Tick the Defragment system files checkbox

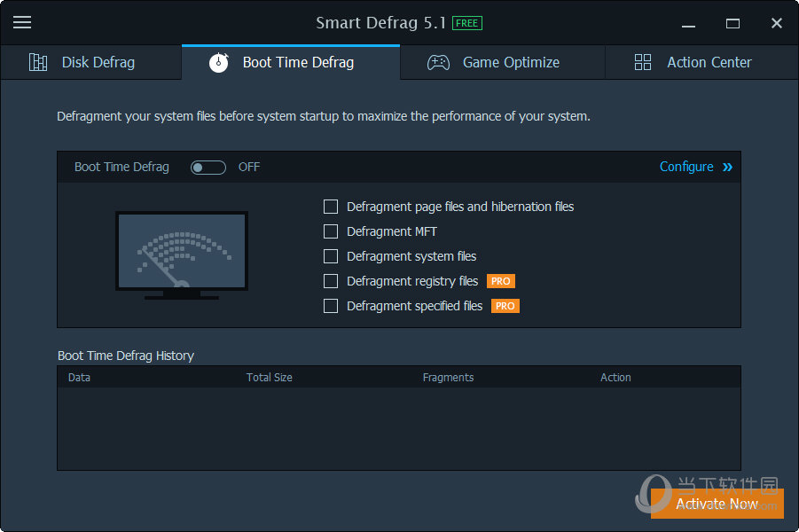(331, 256)
